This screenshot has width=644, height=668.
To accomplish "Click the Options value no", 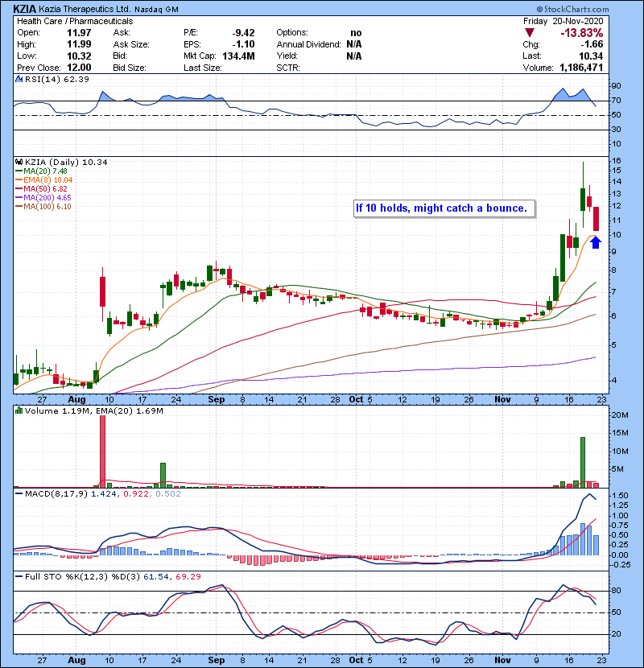I will [356, 33].
